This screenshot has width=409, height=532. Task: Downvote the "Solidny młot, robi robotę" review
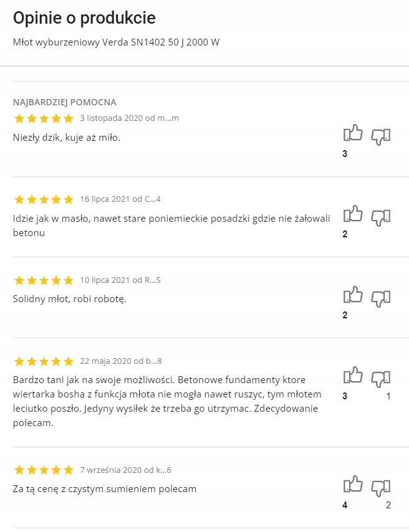tap(380, 298)
